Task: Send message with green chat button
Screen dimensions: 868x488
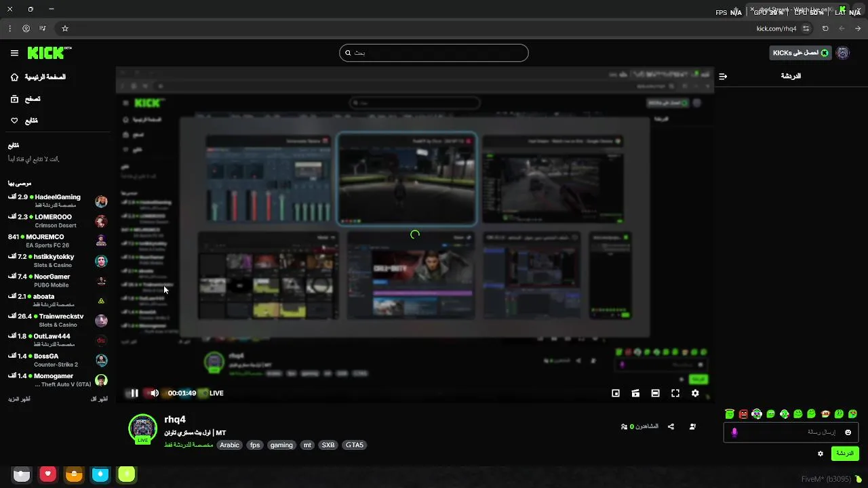Action: (x=845, y=453)
